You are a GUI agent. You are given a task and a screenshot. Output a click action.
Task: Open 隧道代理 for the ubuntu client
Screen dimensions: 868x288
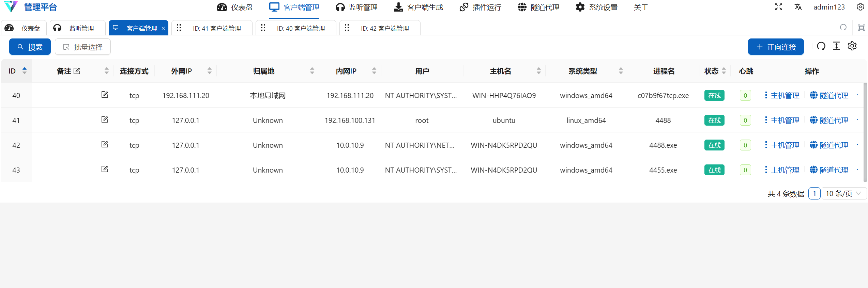tap(829, 120)
